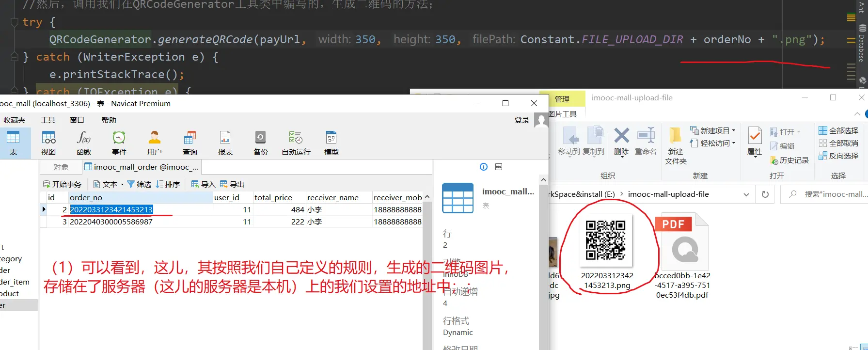Image resolution: width=868 pixels, height=350 pixels.
Task: Collapse the try block fold marker in editor
Action: point(15,22)
